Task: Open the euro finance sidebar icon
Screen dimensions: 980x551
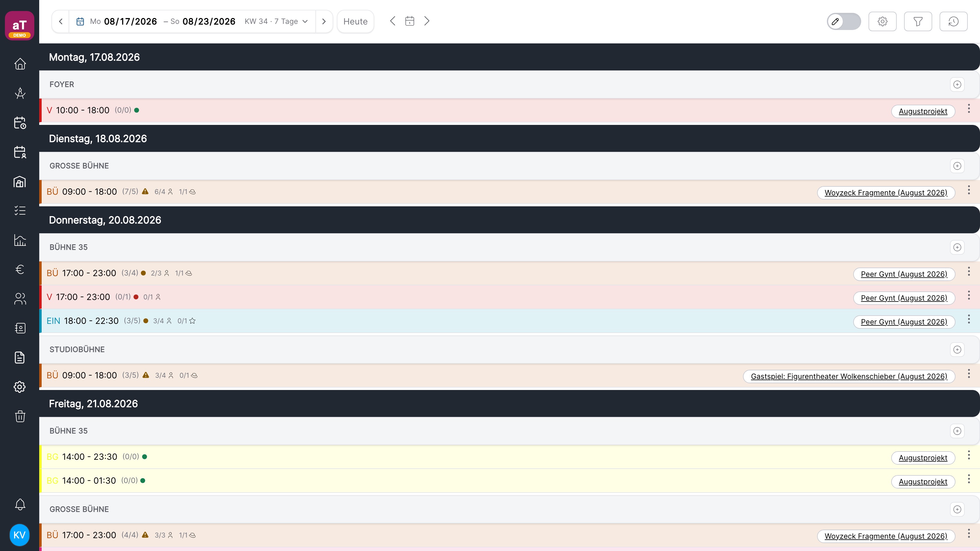Action: [20, 269]
